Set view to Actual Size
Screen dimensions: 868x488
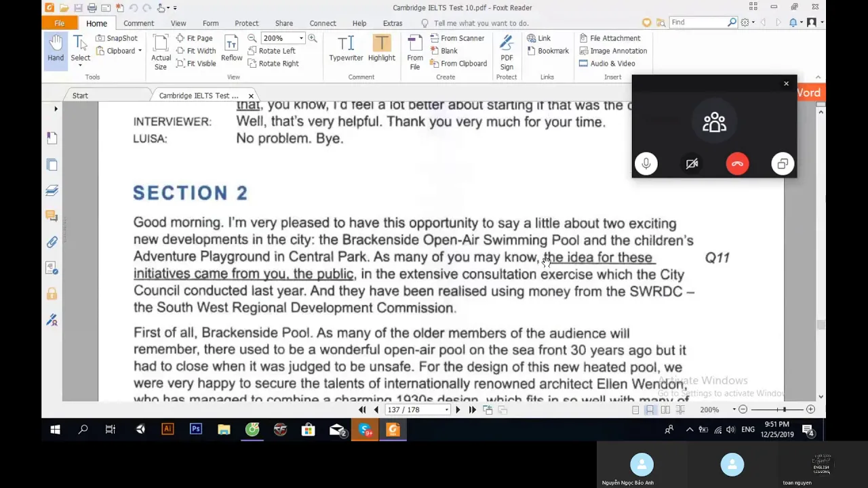pyautogui.click(x=161, y=52)
